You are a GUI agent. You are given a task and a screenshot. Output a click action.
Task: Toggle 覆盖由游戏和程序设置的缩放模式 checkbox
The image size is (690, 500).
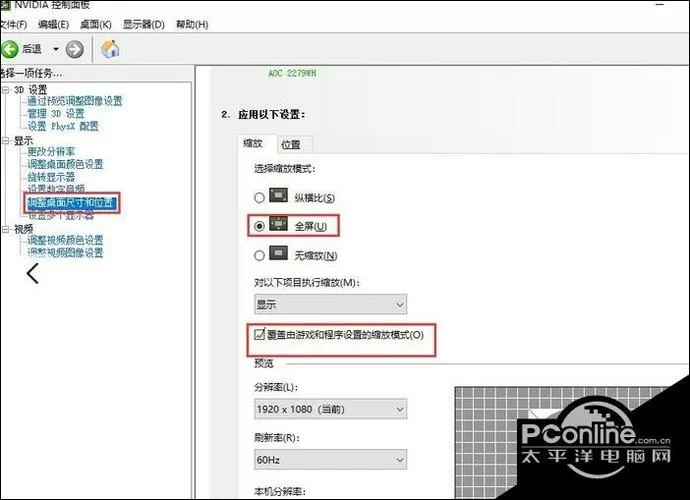click(x=259, y=335)
